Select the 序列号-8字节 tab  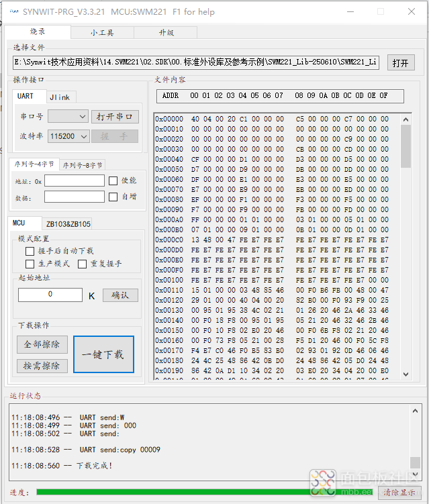coord(83,165)
